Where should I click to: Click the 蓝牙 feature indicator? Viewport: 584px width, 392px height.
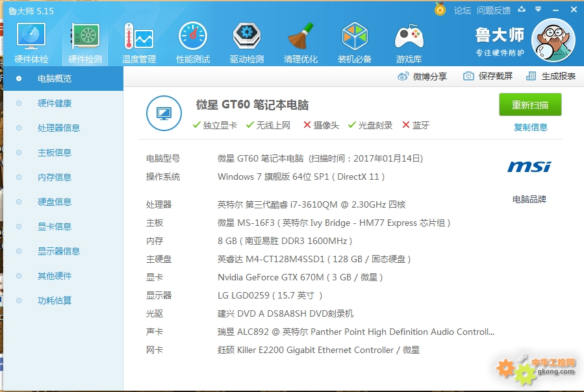coord(416,125)
